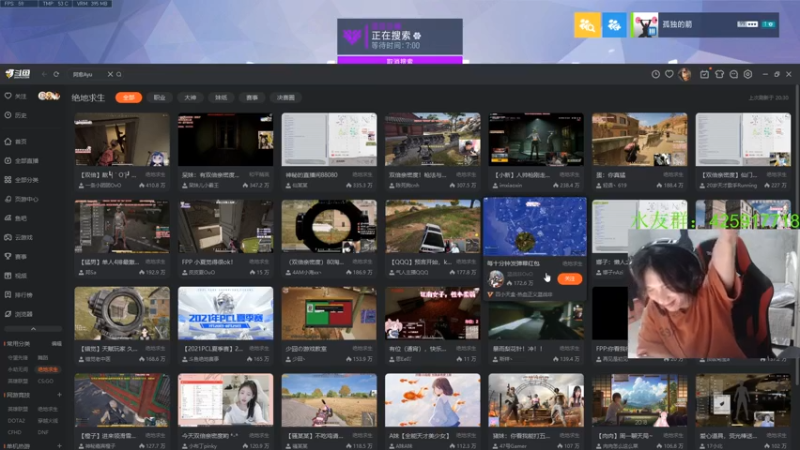Click 编辑 next to 常用分类
The image size is (800, 450).
[57, 344]
